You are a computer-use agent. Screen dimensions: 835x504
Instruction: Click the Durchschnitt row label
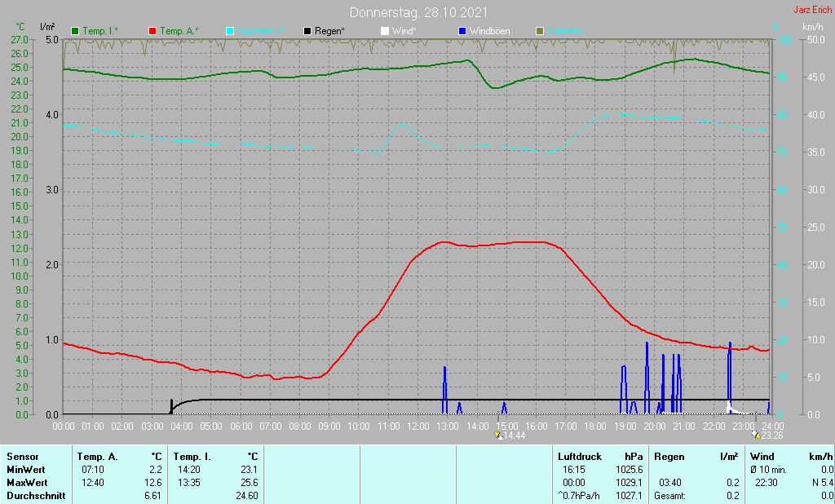click(36, 496)
